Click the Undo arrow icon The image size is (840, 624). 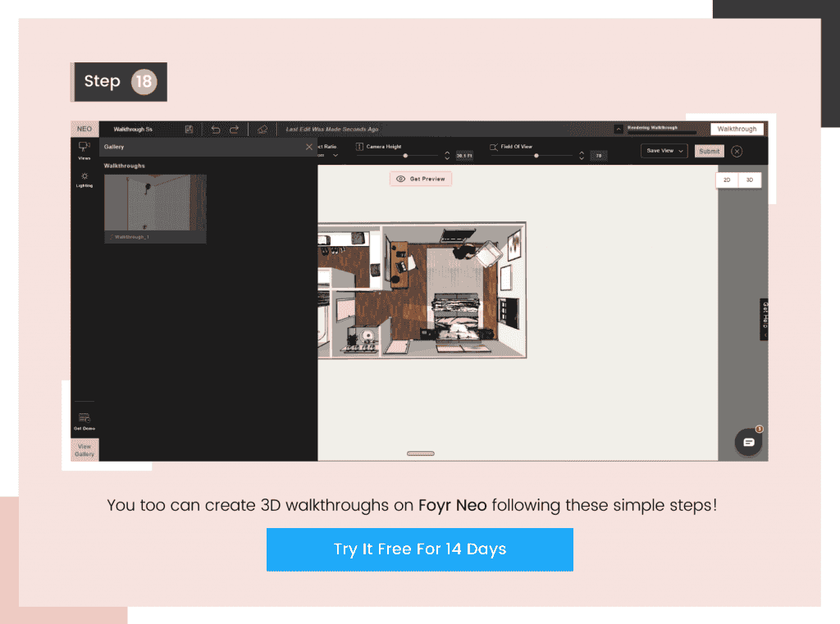[x=215, y=129]
